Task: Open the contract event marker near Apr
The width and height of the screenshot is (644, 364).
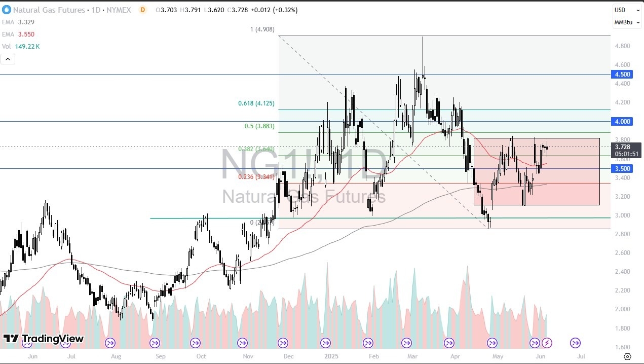Action: tap(449, 343)
